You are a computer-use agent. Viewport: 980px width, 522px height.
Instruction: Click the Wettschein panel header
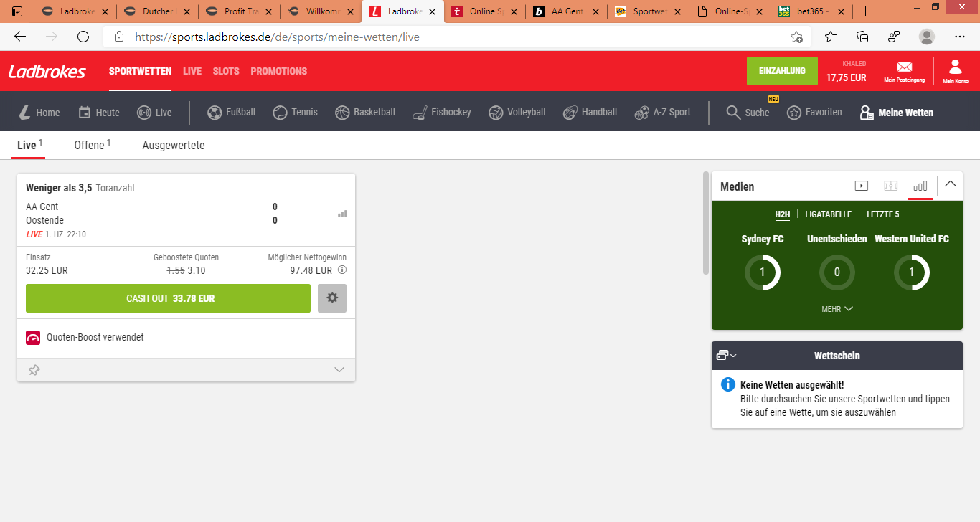coord(837,356)
